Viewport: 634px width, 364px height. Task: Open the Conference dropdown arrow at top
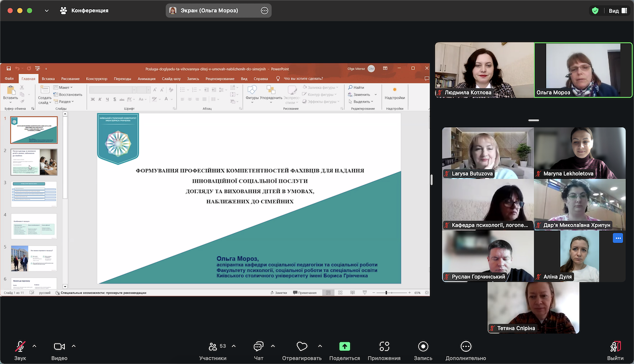point(47,10)
